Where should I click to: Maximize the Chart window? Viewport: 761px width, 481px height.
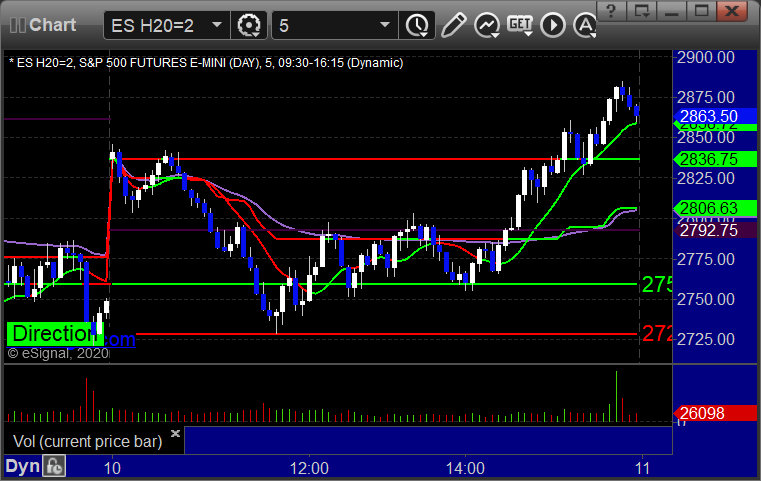(x=701, y=11)
